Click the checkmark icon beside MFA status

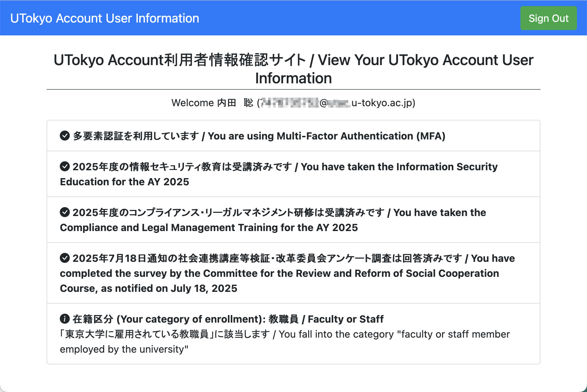[65, 136]
